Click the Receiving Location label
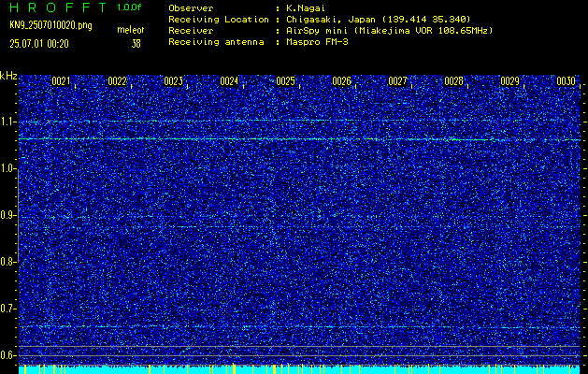 219,20
